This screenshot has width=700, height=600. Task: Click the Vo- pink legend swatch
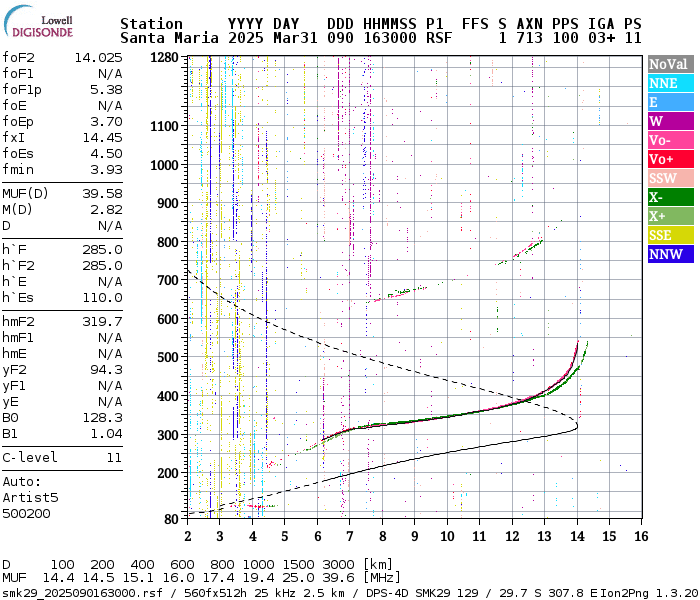click(670, 141)
